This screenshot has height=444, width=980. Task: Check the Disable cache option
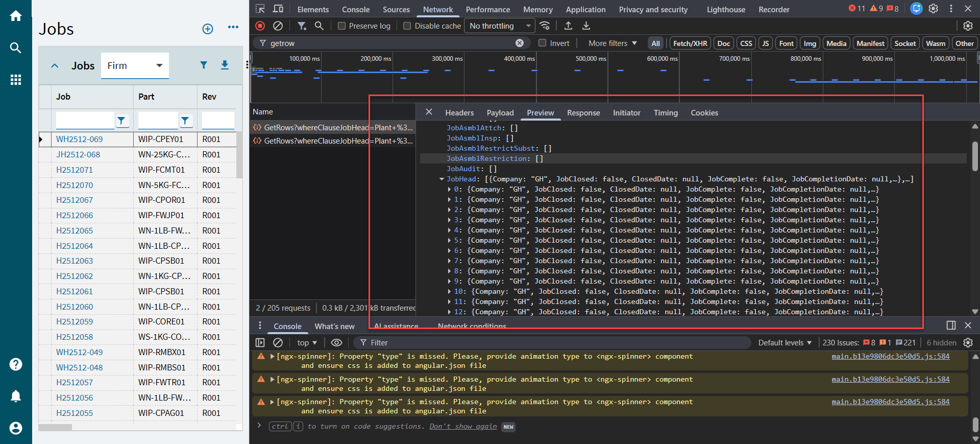[407, 26]
